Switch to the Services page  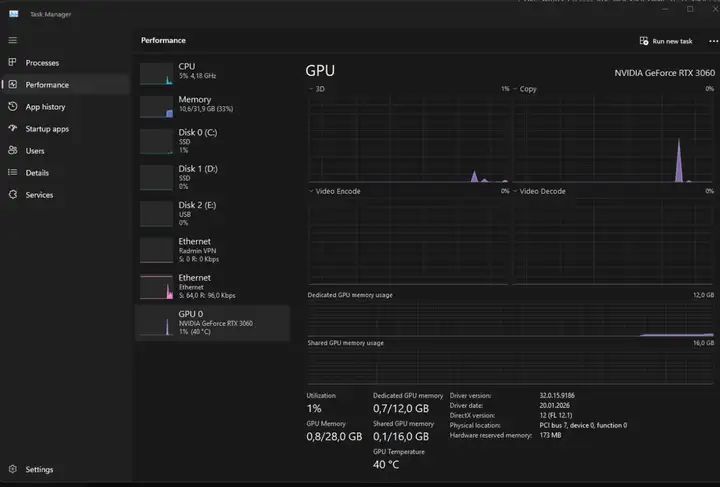pyautogui.click(x=65, y=195)
